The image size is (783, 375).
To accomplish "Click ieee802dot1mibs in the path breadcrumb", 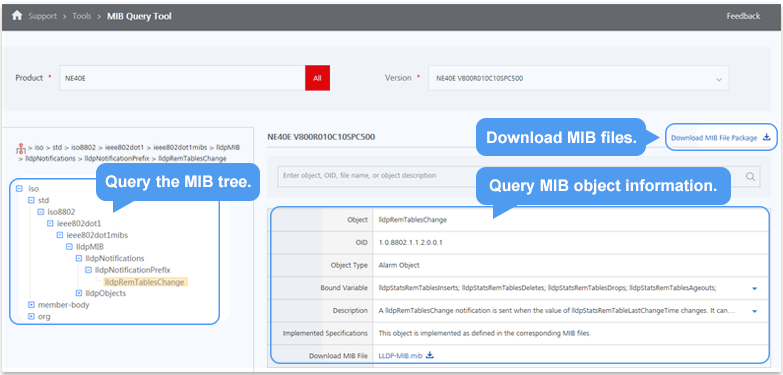I will (x=181, y=148).
